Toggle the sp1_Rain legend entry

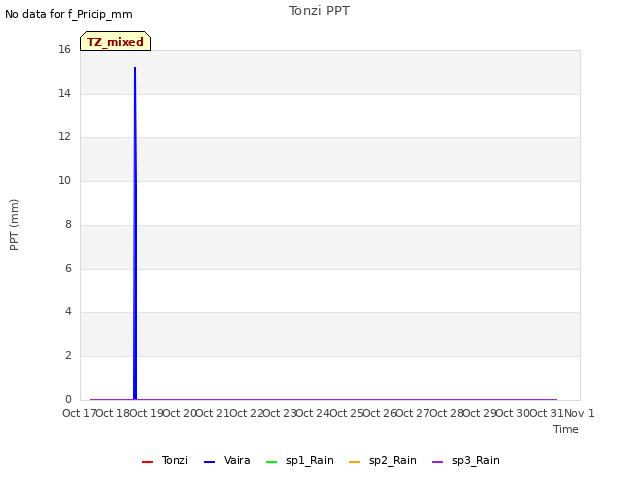(x=300, y=461)
